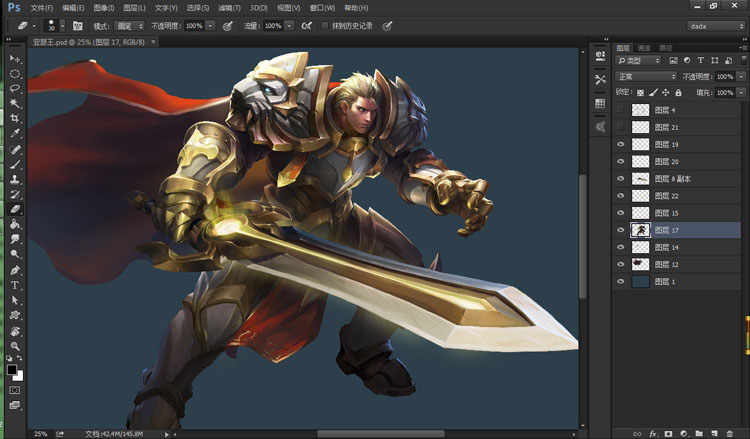
Task: Filter layers by adjustment layer icon
Action: pyautogui.click(x=687, y=60)
